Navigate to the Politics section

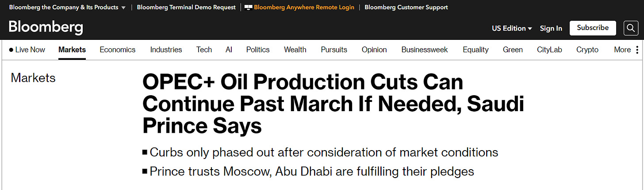tap(258, 50)
